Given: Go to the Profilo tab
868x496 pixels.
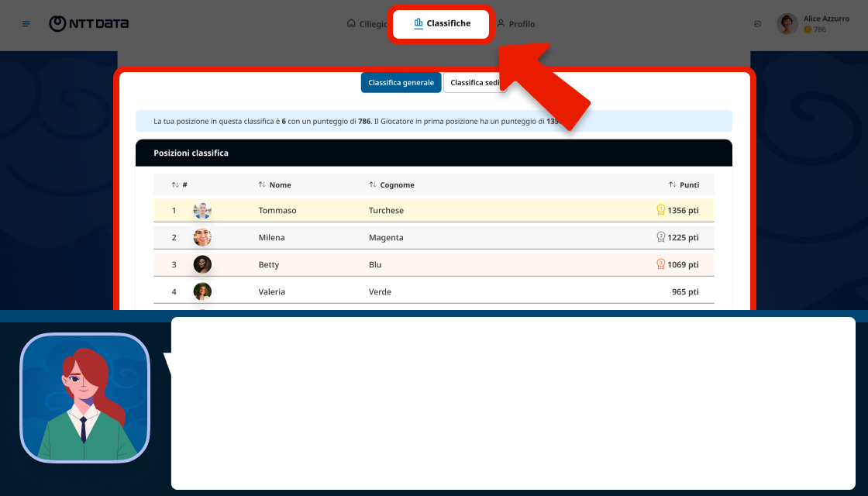Looking at the screenshot, I should click(515, 24).
